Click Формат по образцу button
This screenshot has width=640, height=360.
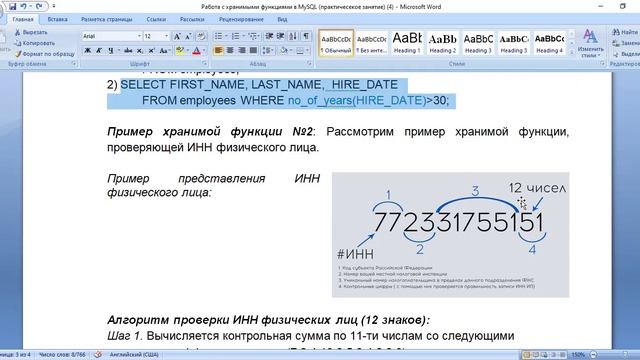(x=44, y=53)
